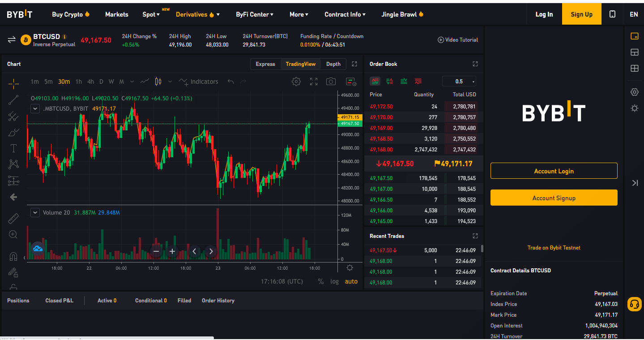Collapse the Volume 20 indicator legend

coord(35,212)
